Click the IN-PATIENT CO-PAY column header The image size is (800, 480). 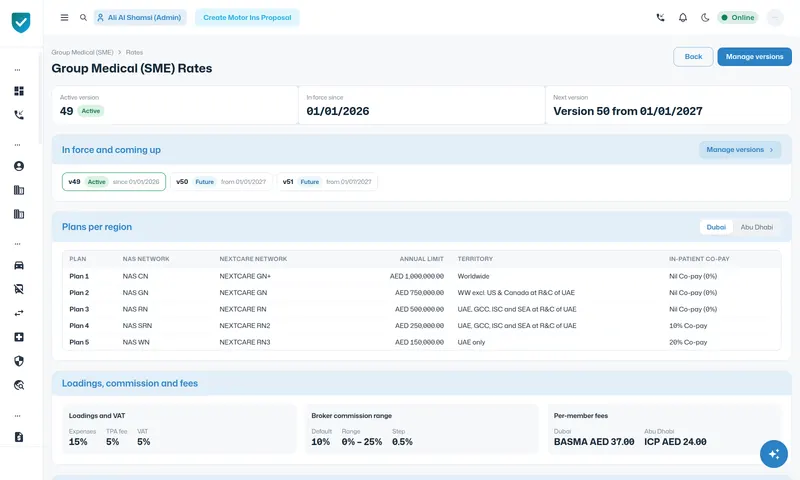tap(699, 259)
